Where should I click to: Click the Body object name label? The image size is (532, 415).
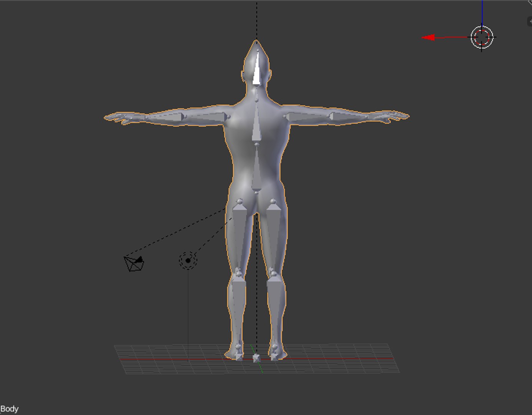click(x=9, y=409)
